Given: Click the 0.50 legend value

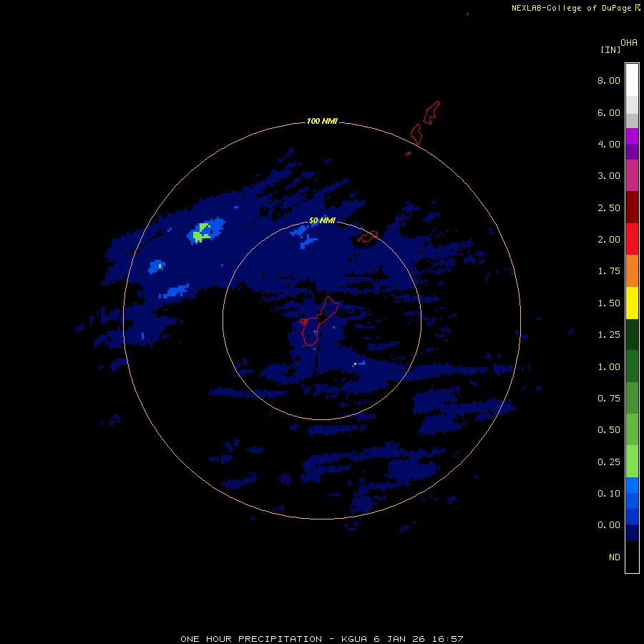Looking at the screenshot, I should (609, 430).
